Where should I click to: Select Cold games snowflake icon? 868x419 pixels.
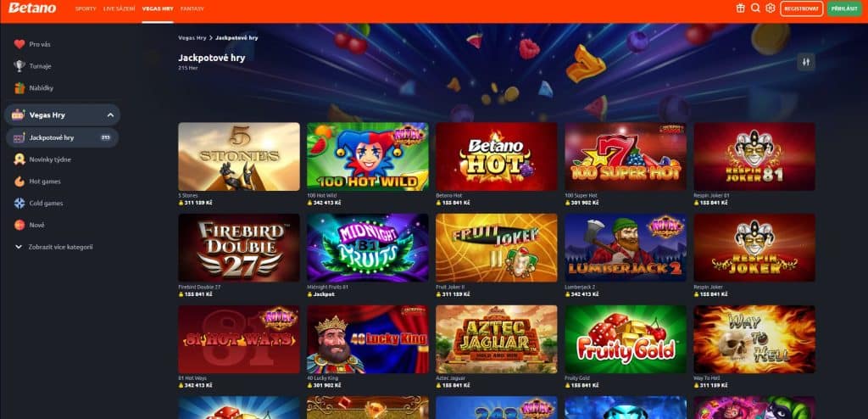click(x=19, y=204)
